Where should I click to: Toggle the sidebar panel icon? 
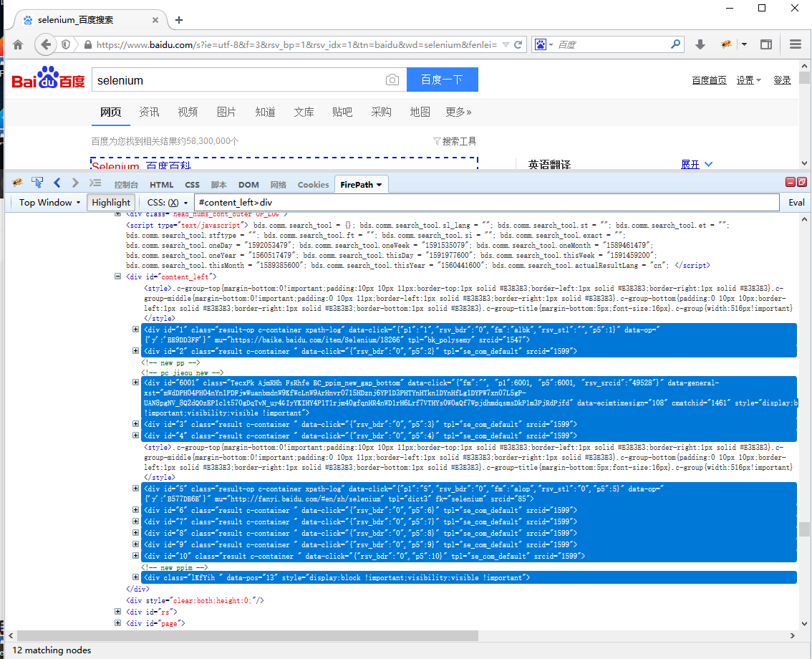coord(766,44)
